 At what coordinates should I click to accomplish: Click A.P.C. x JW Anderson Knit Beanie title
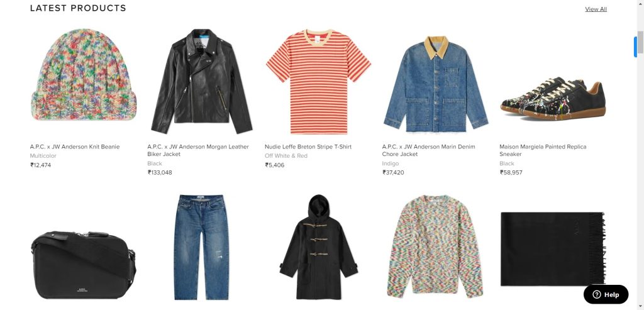[x=75, y=147]
